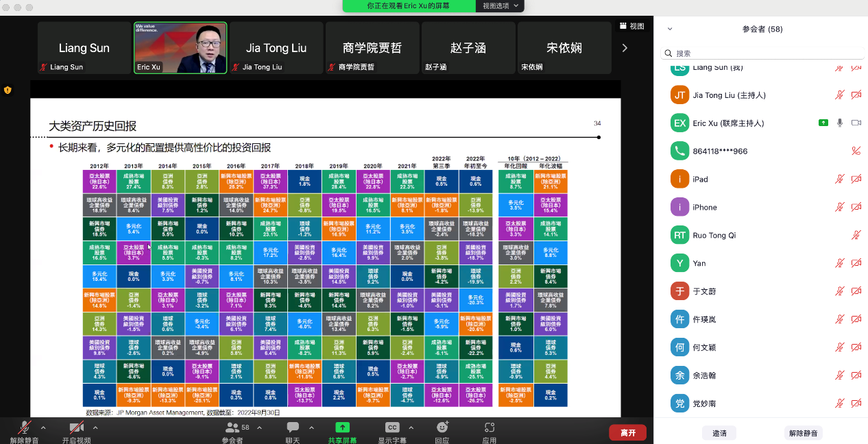Viewport: 868px width, 444px height.
Task: Collapse the 参会者 panel with chevron
Action: [x=670, y=29]
